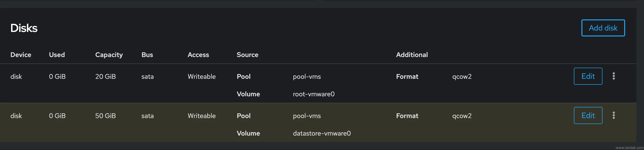This screenshot has height=150, width=644.
Task: Click device name disk in datastore-vmware0 row
Action: 16,116
